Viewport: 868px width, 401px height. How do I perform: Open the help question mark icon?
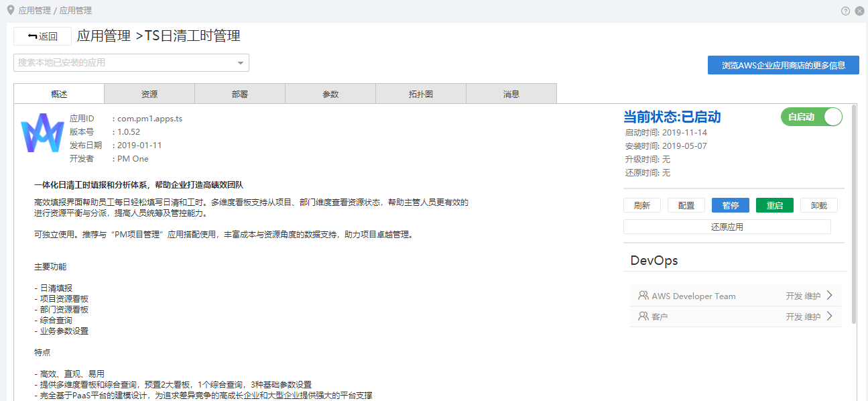point(845,11)
